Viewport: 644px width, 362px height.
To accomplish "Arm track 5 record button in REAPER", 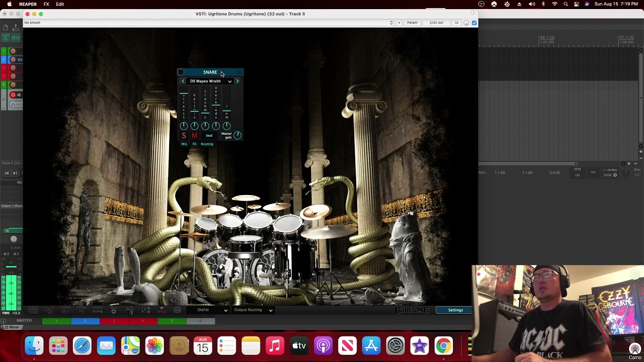I will point(13,84).
